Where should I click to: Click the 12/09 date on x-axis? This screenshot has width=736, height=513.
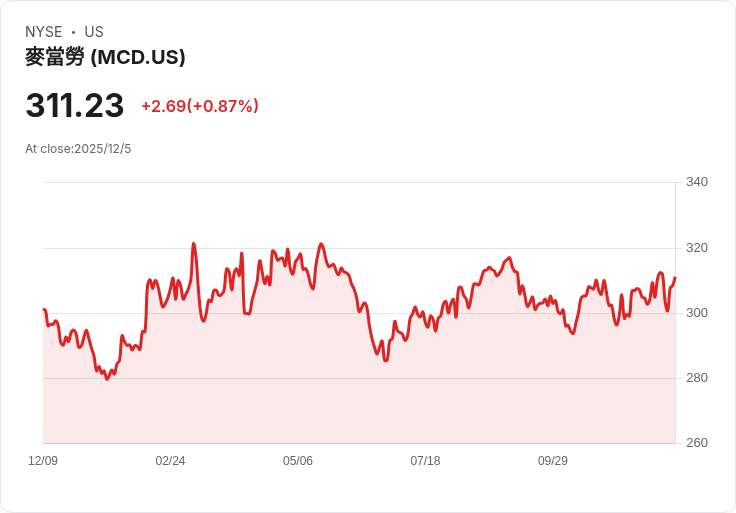pyautogui.click(x=43, y=460)
